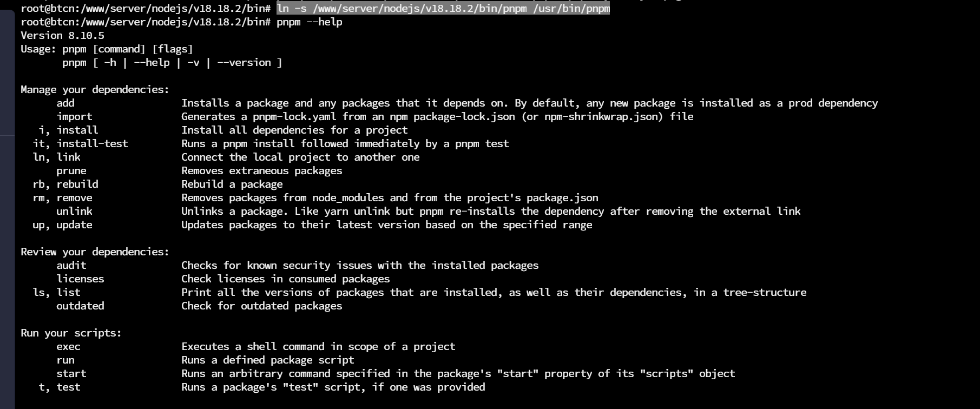Screen dimensions: 980x409
Task: Click the 'rb, rebuild' command entry
Action: click(x=65, y=184)
